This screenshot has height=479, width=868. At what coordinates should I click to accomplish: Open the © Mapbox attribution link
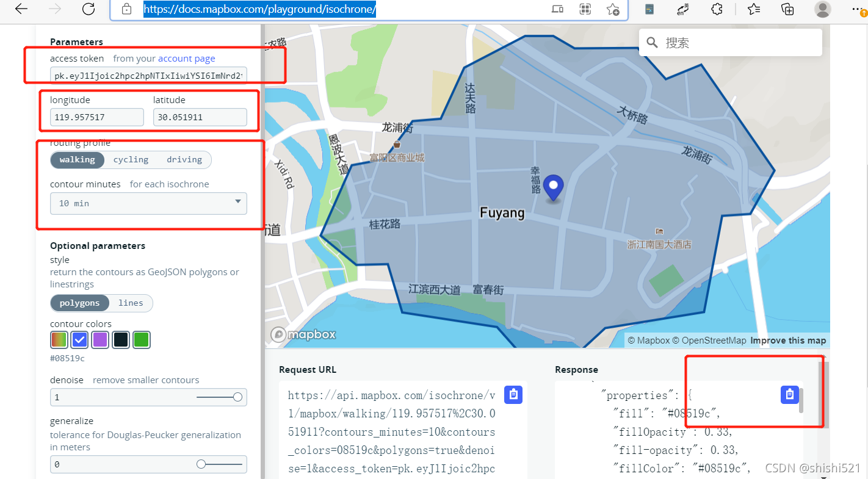coord(649,340)
